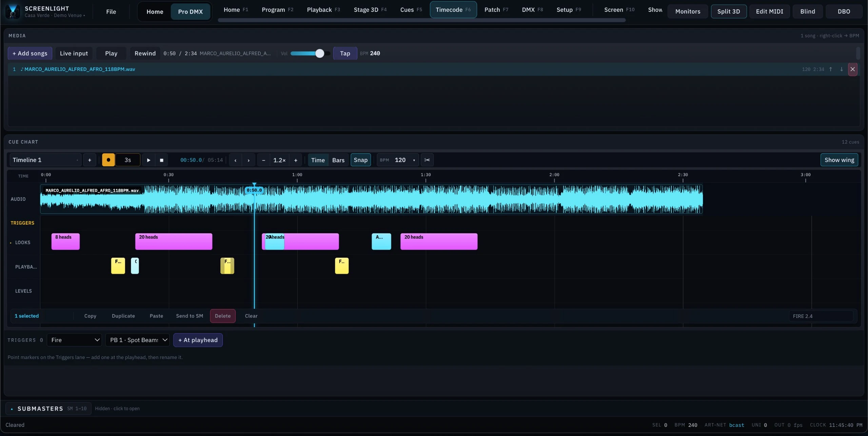The width and height of the screenshot is (868, 436).
Task: Expand the Submasters panel
Action: point(48,409)
